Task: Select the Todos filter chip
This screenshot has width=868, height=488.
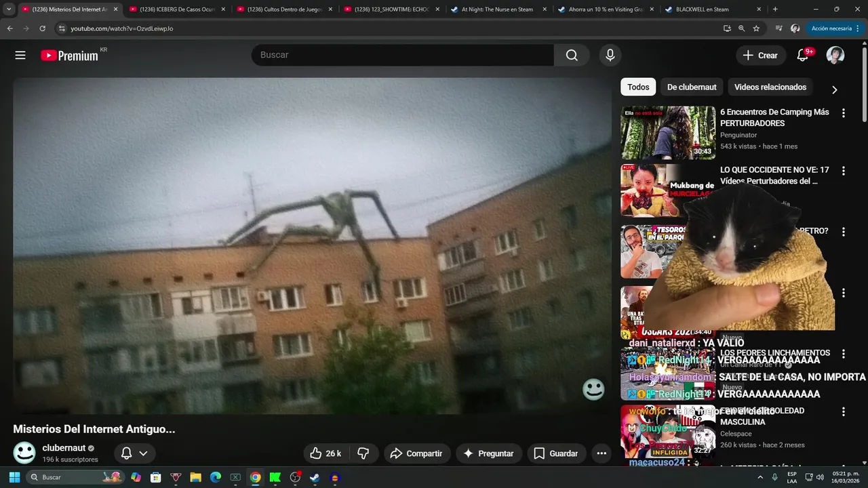Action: pos(638,87)
